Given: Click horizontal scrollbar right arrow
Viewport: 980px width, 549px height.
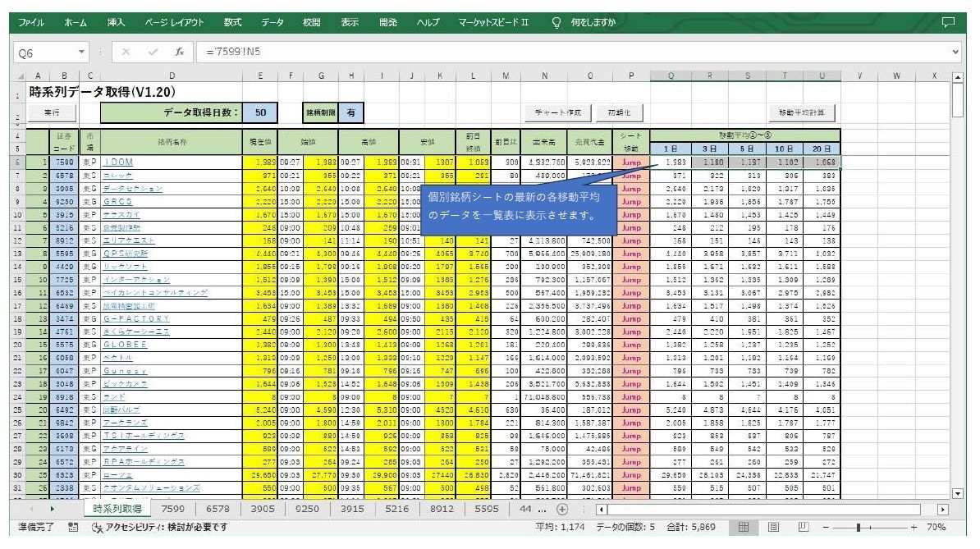Looking at the screenshot, I should 942,510.
